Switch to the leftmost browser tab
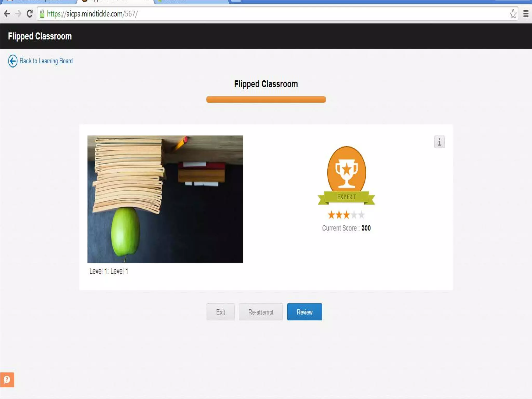The image size is (532, 399). click(39, 1)
